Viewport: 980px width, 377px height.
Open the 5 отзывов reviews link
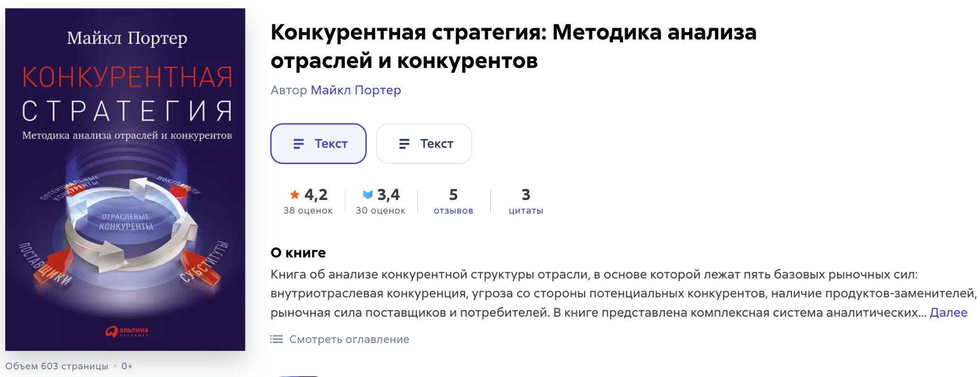point(453,201)
